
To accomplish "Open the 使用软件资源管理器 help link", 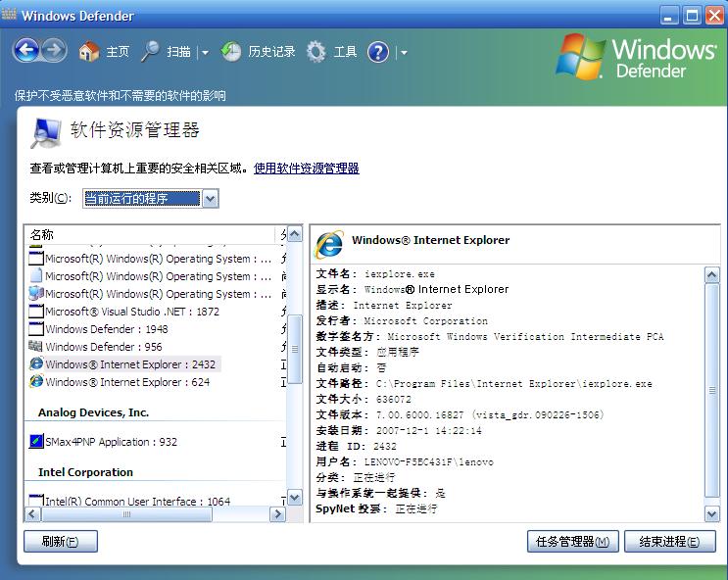I will coord(307,169).
